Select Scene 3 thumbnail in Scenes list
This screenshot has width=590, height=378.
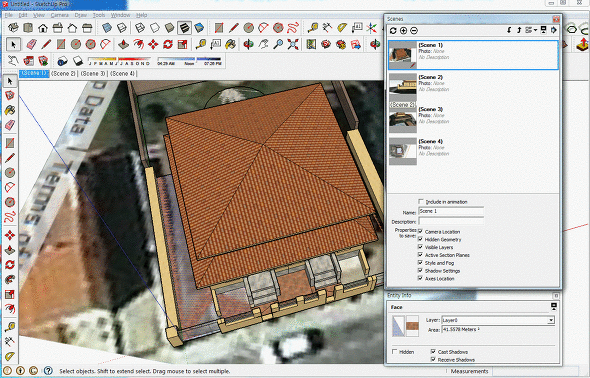pos(403,119)
